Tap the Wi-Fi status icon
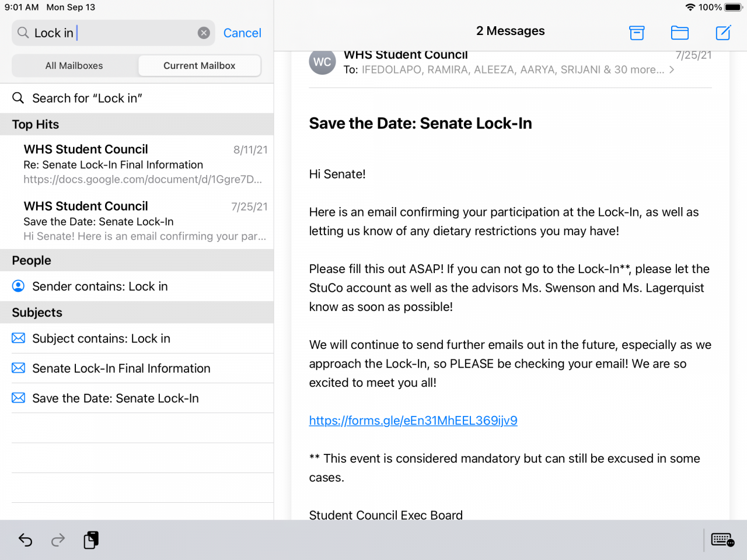 coord(690,8)
